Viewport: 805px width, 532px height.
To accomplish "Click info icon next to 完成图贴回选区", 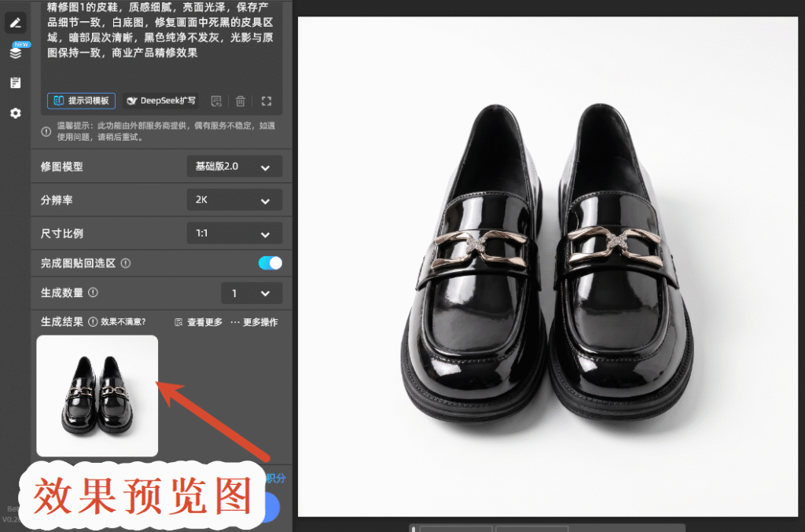I will pyautogui.click(x=125, y=263).
